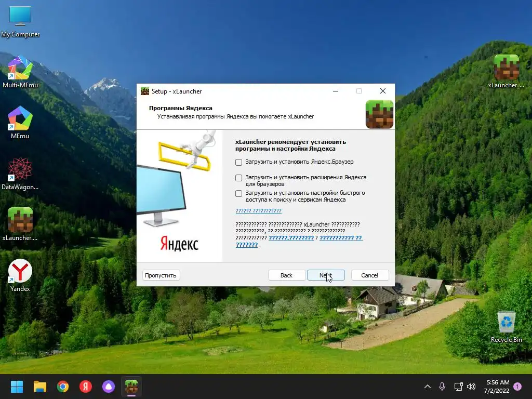Screen dimensions: 532x399
Task: Select the Recycle Bin icon
Action: (x=506, y=327)
